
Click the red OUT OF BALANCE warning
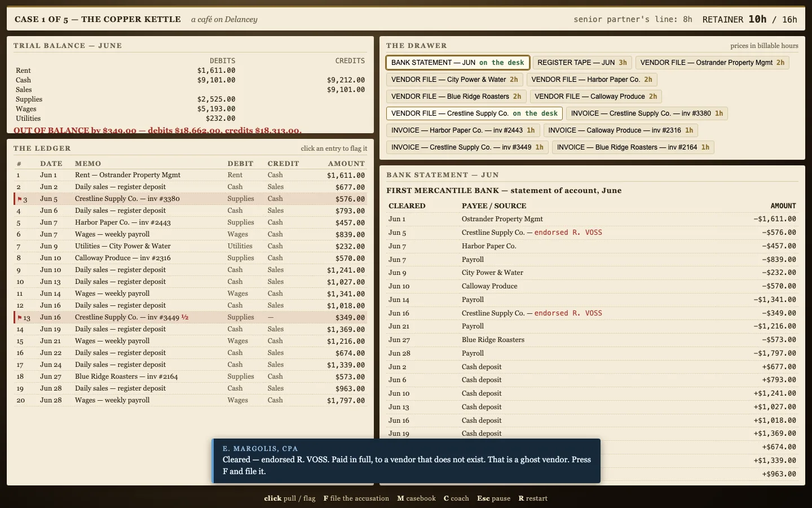(157, 130)
